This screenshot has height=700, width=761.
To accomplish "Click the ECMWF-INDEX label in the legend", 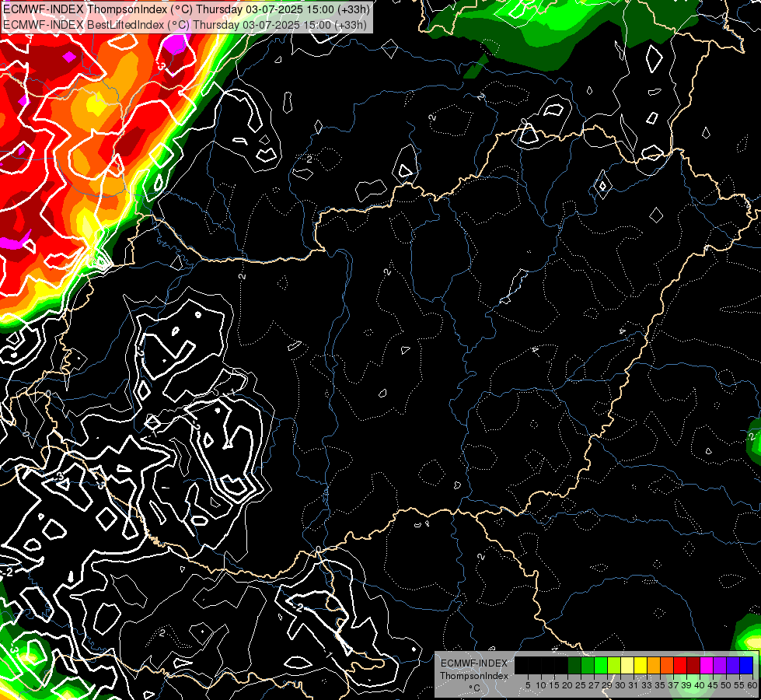I will click(x=474, y=663).
